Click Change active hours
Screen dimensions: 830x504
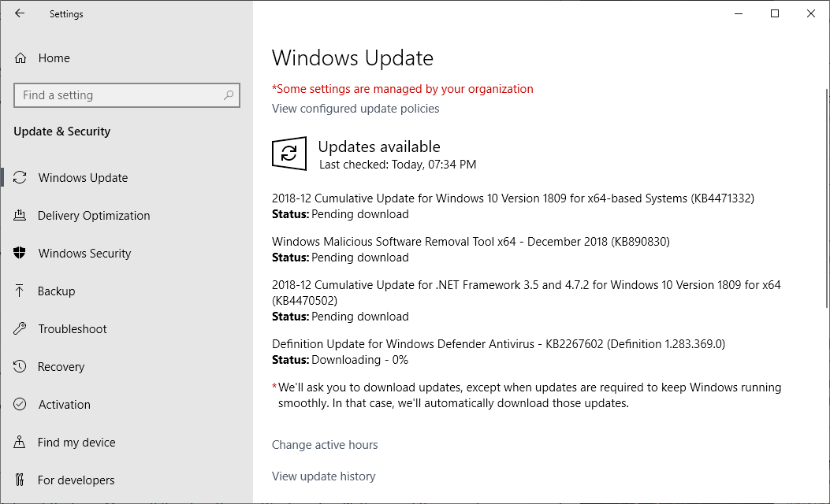[325, 445]
